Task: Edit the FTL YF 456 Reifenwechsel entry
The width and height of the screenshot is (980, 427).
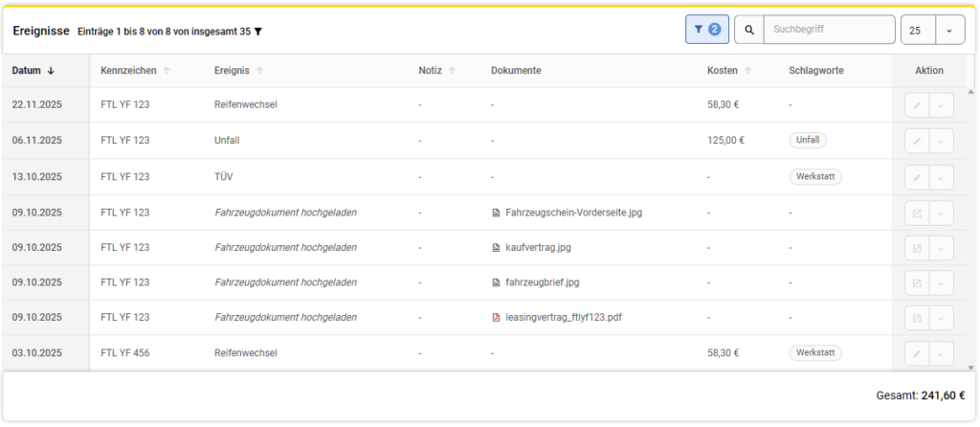Action: pos(917,353)
